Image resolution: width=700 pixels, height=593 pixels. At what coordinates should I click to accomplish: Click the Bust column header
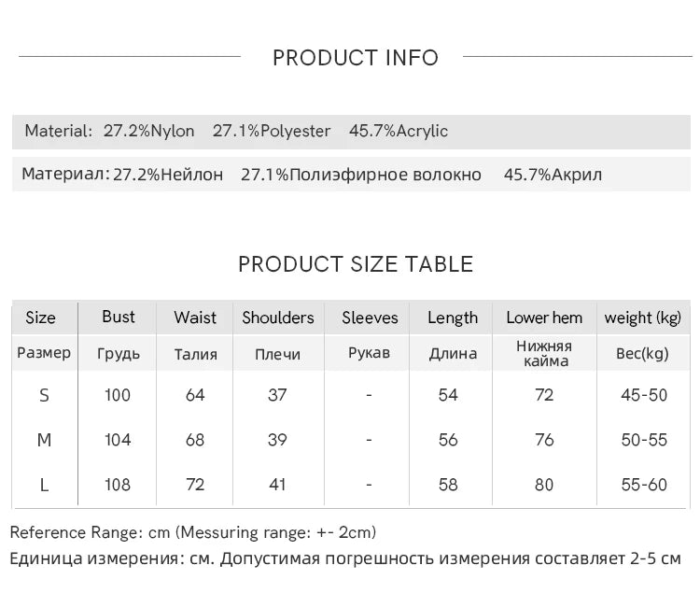click(x=119, y=317)
